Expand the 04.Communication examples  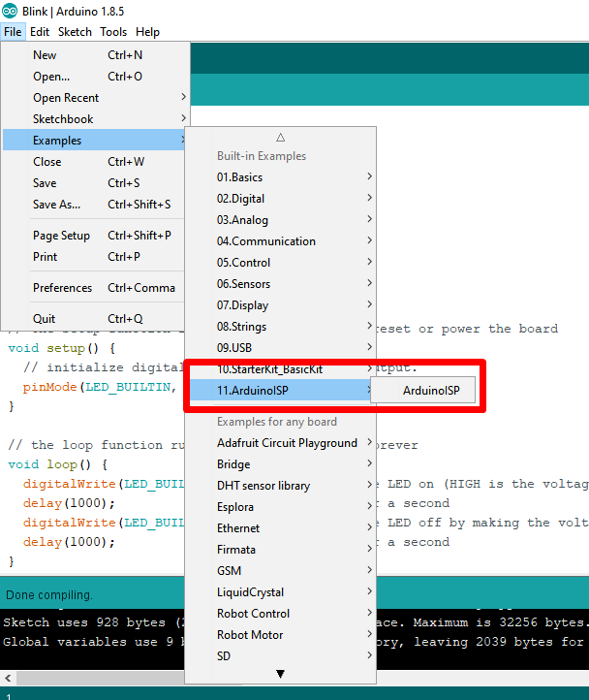tap(281, 241)
